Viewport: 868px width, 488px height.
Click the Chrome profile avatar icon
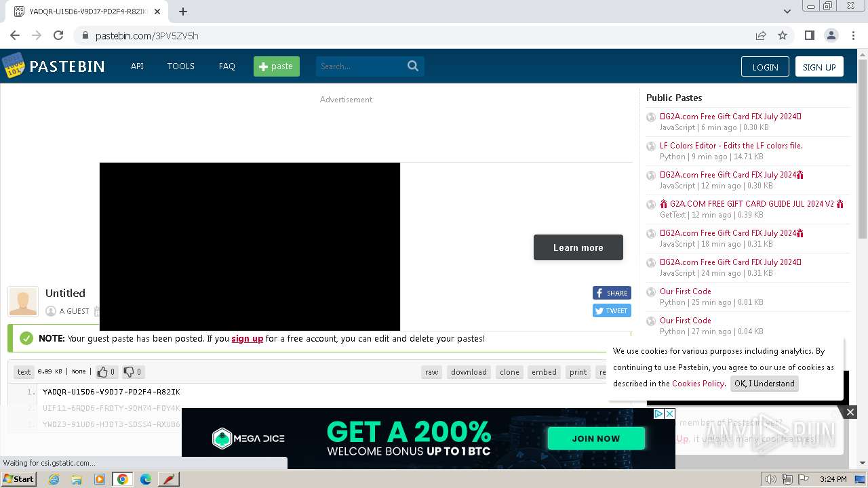tap(831, 35)
